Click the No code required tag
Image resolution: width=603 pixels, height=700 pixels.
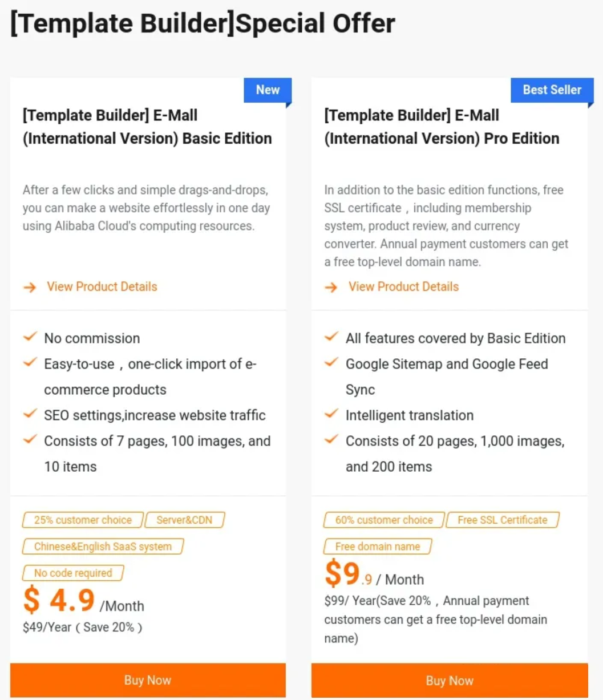(x=73, y=573)
